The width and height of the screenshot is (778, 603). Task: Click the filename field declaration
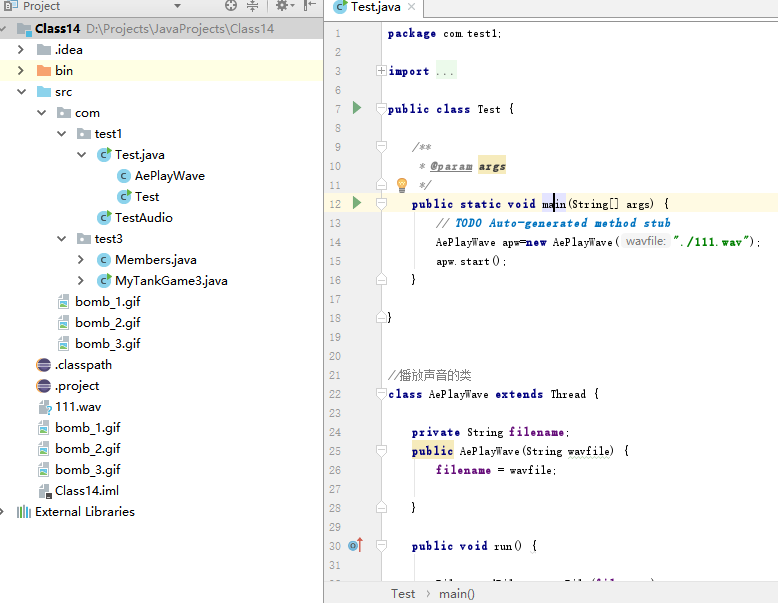(x=536, y=432)
